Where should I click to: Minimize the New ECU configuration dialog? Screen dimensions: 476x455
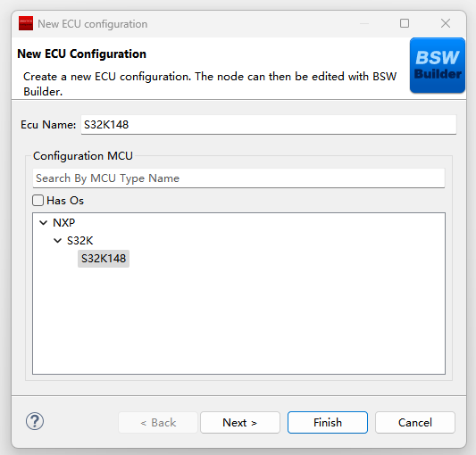pos(364,23)
